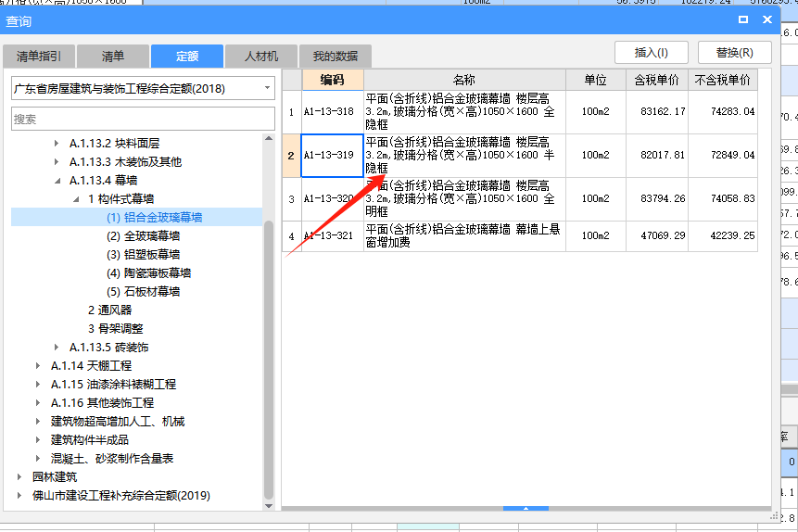Select (5) 石板材幕墙 tree item

[143, 292]
